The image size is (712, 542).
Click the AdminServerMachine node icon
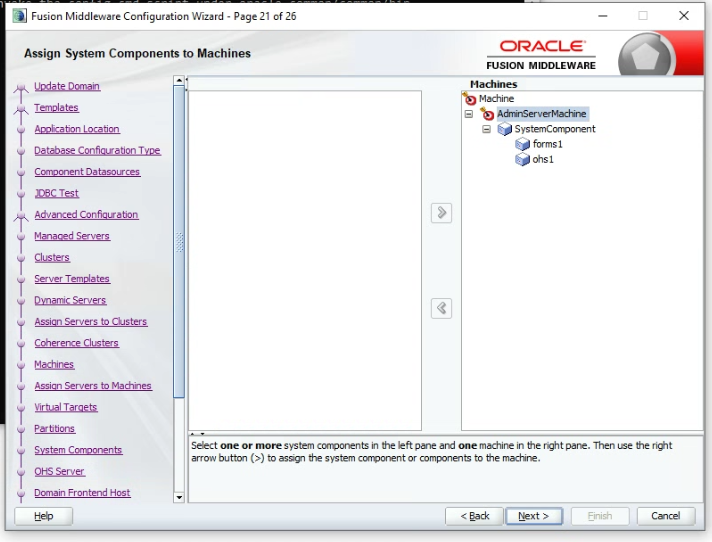click(x=487, y=113)
